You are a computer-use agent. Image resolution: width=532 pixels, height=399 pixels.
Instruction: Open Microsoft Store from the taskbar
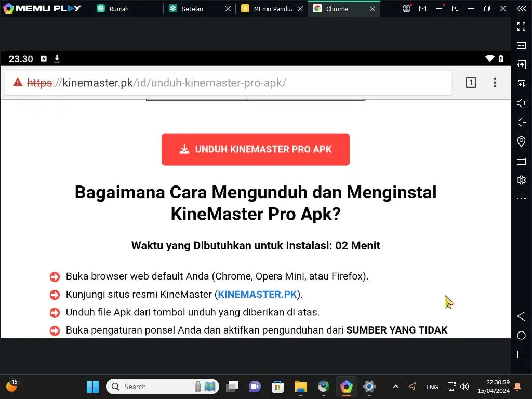(277, 387)
